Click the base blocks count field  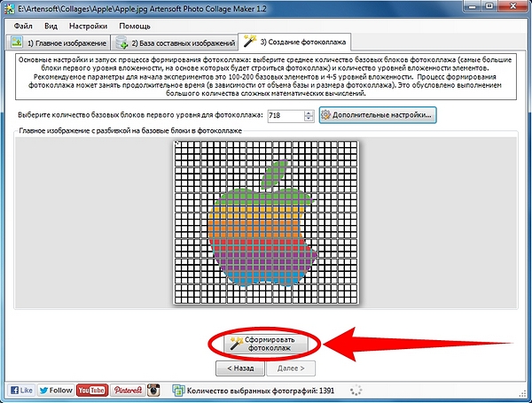[x=286, y=115]
